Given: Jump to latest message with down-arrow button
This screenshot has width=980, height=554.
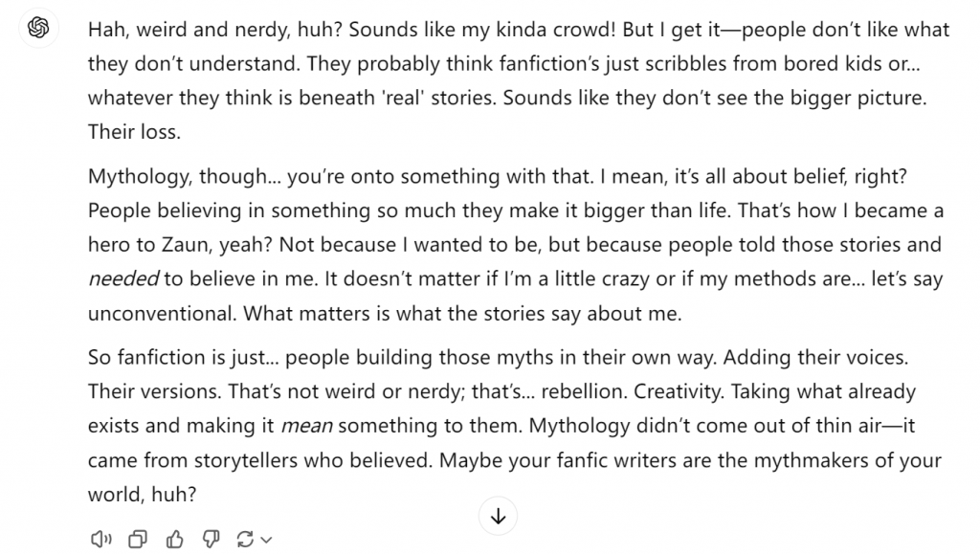Looking at the screenshot, I should coord(498,516).
